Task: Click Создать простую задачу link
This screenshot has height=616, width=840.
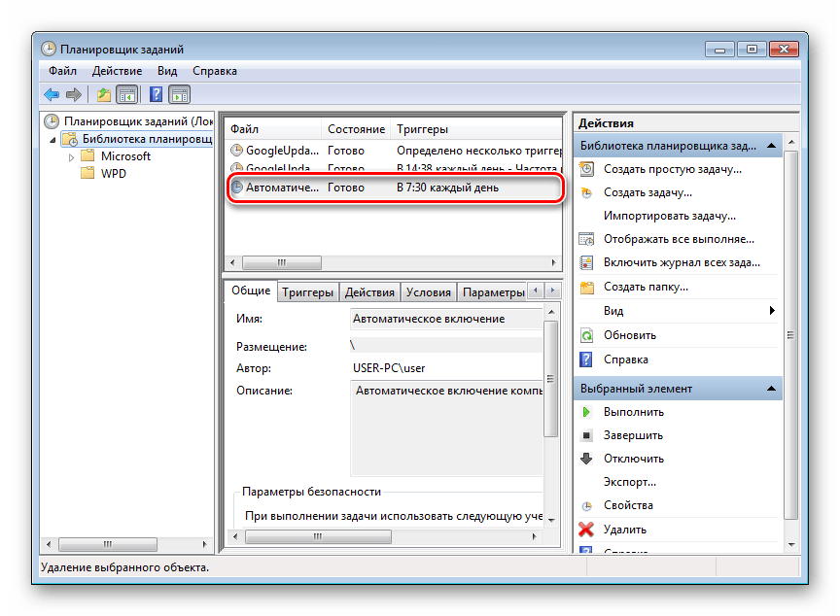Action: point(672,169)
